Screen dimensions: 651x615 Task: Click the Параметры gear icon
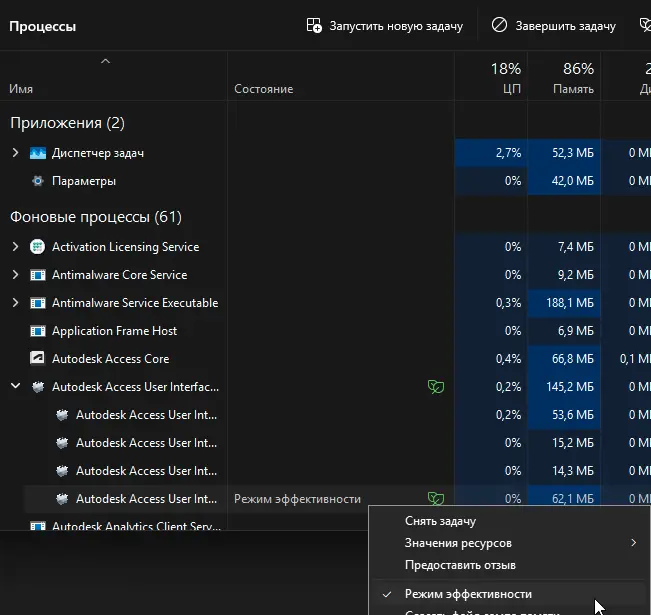(x=38, y=181)
